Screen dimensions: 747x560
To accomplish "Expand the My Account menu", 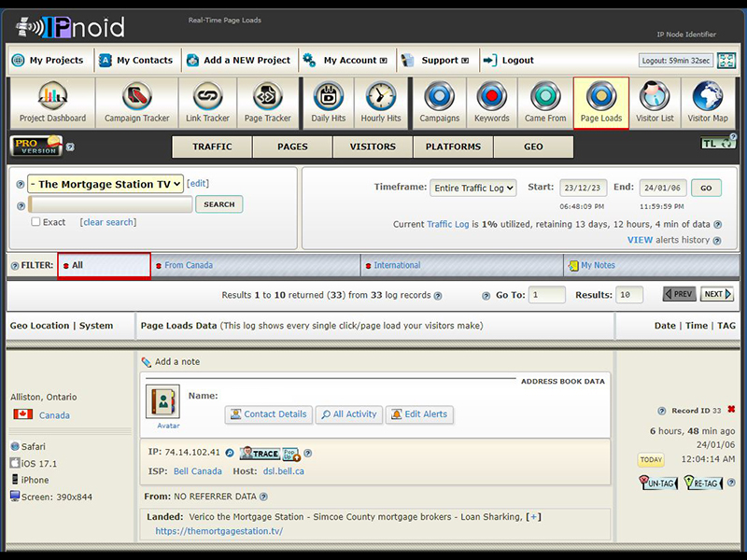I will [355, 61].
